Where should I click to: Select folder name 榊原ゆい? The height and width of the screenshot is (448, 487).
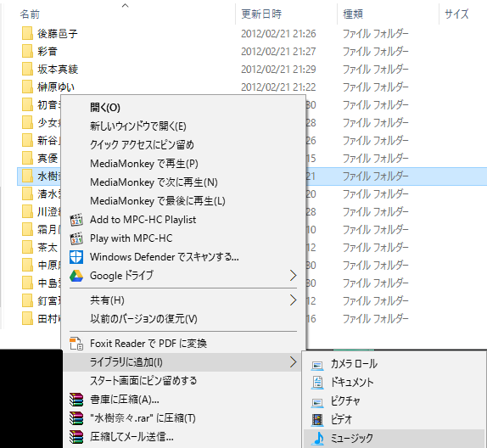coord(56,87)
